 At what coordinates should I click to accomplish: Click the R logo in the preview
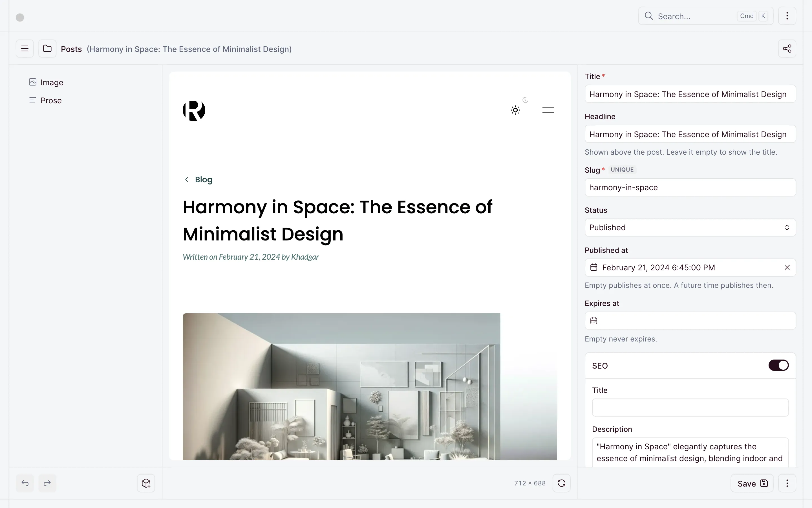(194, 111)
